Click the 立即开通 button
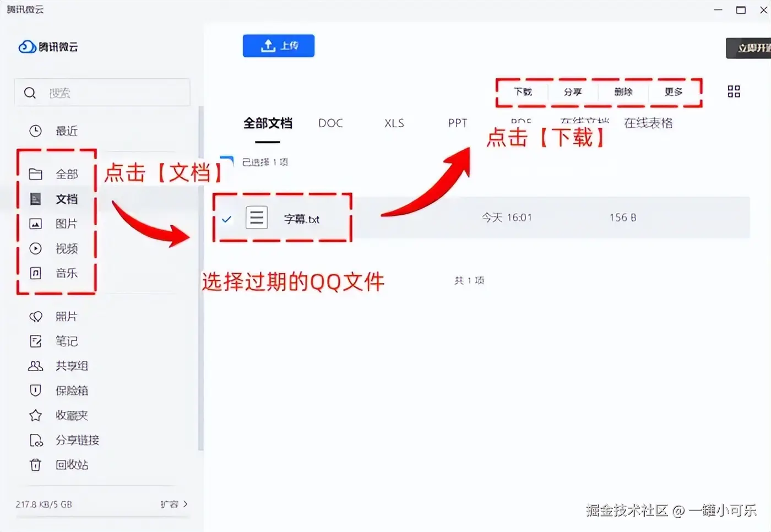 tap(749, 48)
